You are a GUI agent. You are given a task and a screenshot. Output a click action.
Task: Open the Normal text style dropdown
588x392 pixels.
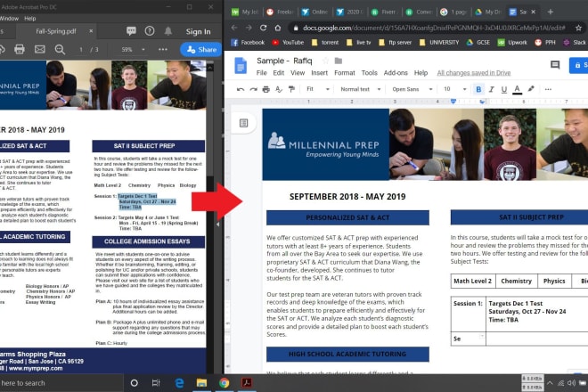(361, 89)
